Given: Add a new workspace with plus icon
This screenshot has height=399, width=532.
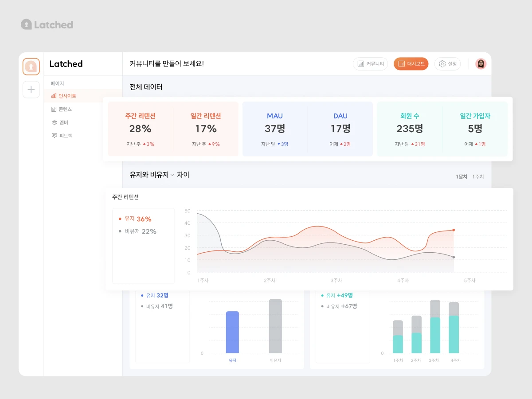Looking at the screenshot, I should 31,90.
